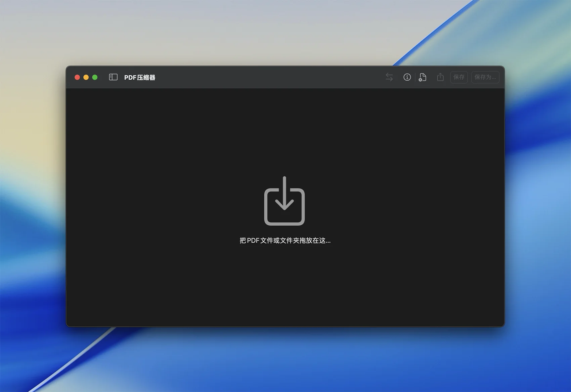
Task: Click empty title bar space right of title
Action: tap(269, 77)
